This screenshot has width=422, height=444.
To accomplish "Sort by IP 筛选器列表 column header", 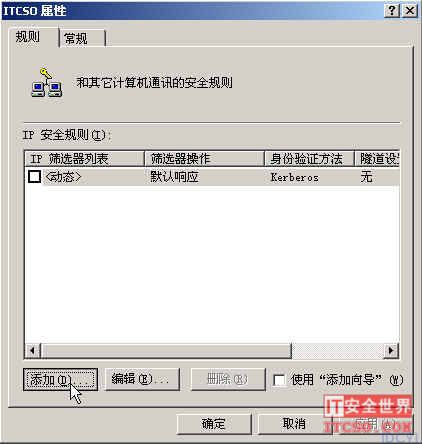I will click(85, 159).
